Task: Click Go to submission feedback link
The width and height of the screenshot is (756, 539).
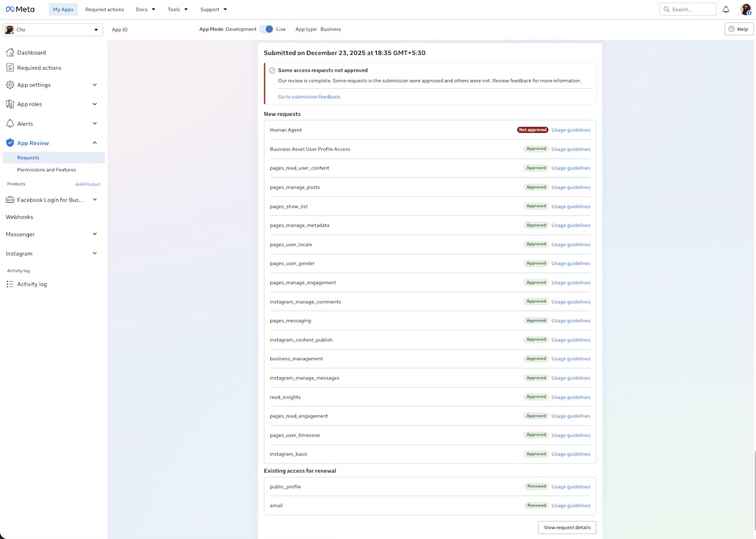Action: tap(309, 97)
